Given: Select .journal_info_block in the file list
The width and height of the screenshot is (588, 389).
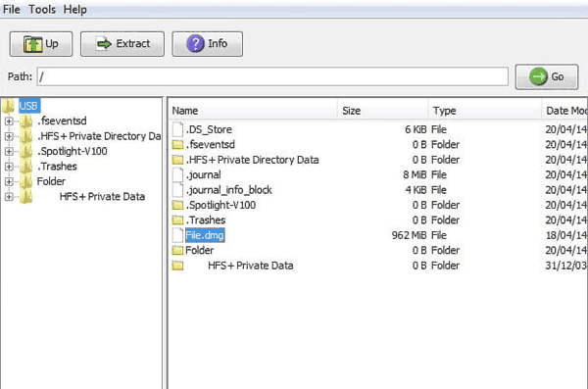Looking at the screenshot, I should [x=229, y=190].
